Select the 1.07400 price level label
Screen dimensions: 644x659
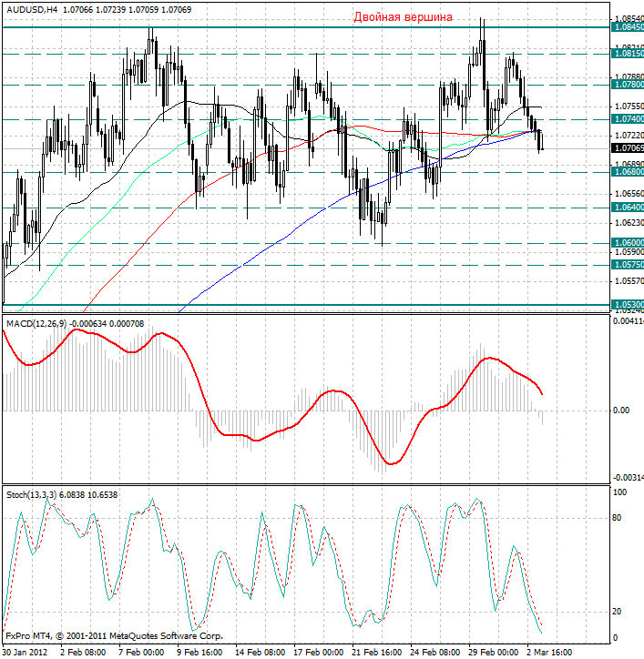629,119
